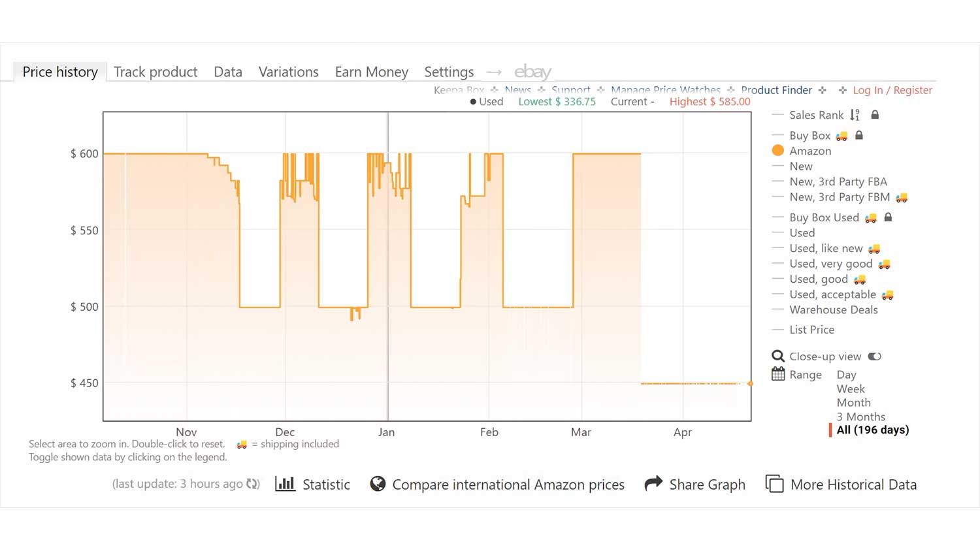Choose the All (196 days) range

(x=872, y=430)
